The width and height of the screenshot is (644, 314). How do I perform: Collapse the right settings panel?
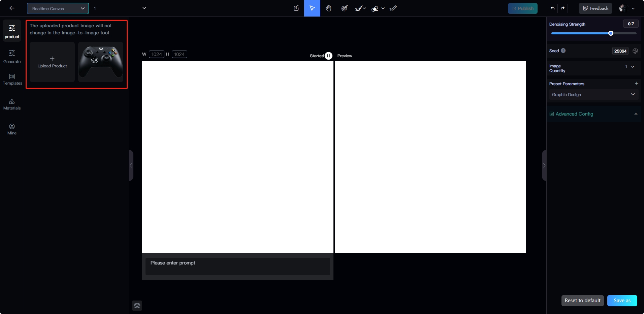pos(544,165)
